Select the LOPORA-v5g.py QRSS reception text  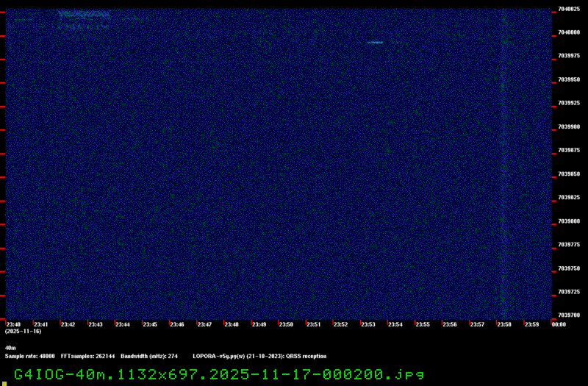point(259,357)
